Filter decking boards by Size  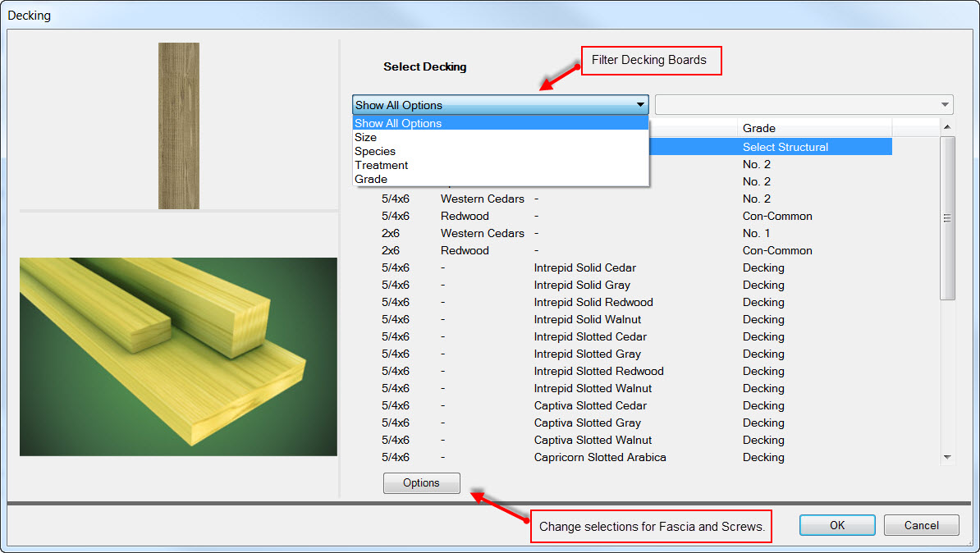pyautogui.click(x=501, y=138)
